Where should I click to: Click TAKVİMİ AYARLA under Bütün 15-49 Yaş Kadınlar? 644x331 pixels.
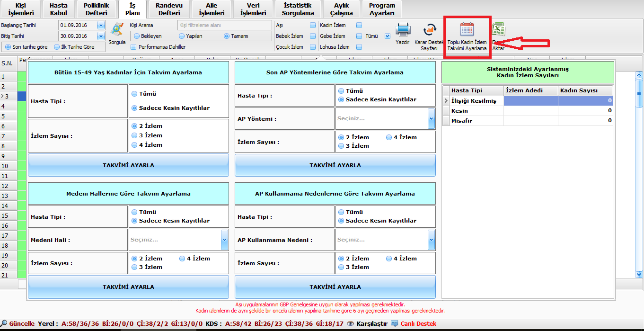(x=128, y=165)
